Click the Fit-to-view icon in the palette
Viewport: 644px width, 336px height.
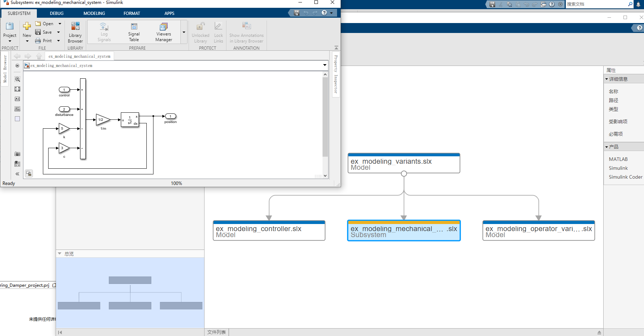point(17,89)
